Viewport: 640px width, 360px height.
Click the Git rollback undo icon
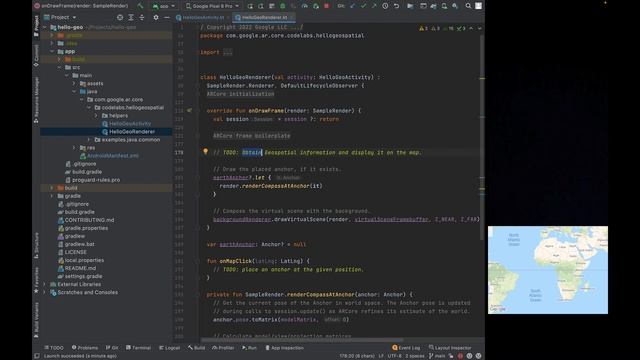tap(396, 6)
